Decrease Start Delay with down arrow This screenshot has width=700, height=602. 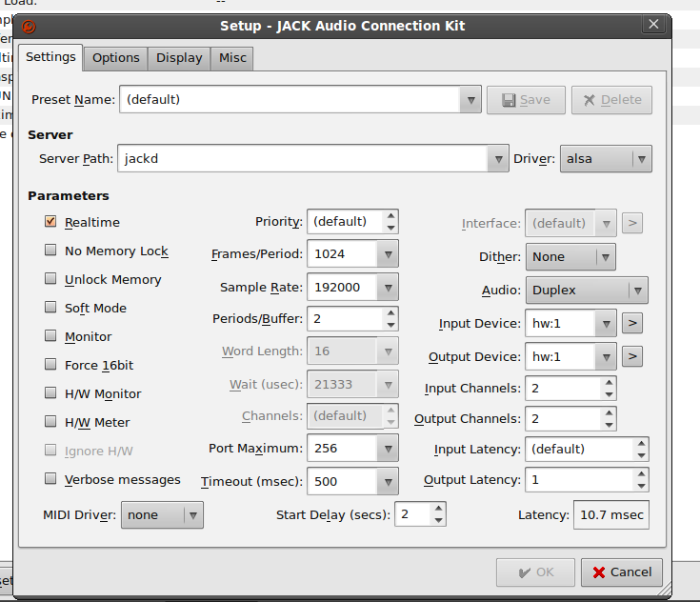tap(438, 520)
